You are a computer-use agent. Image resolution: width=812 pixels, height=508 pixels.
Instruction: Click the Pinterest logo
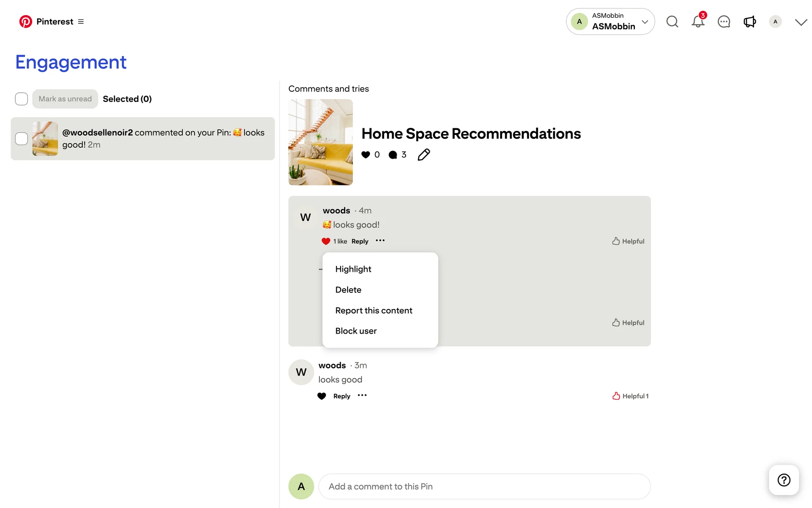pyautogui.click(x=26, y=22)
